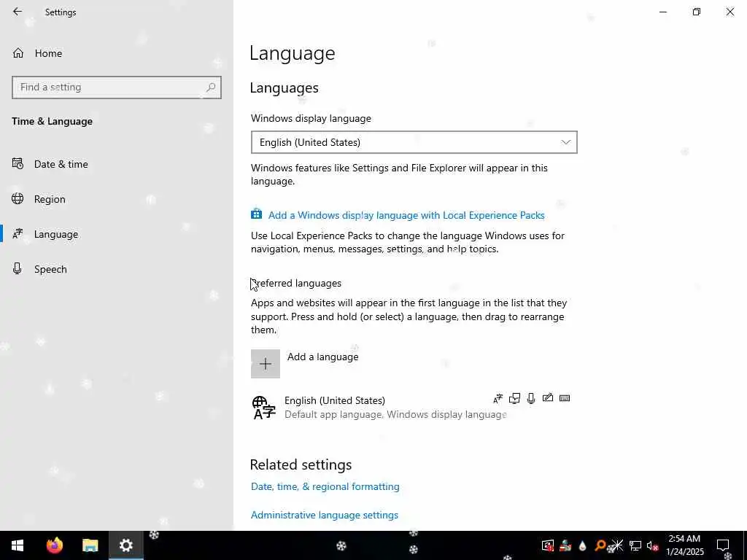
Task: Open the clock showing 2:54 AM
Action: click(684, 545)
